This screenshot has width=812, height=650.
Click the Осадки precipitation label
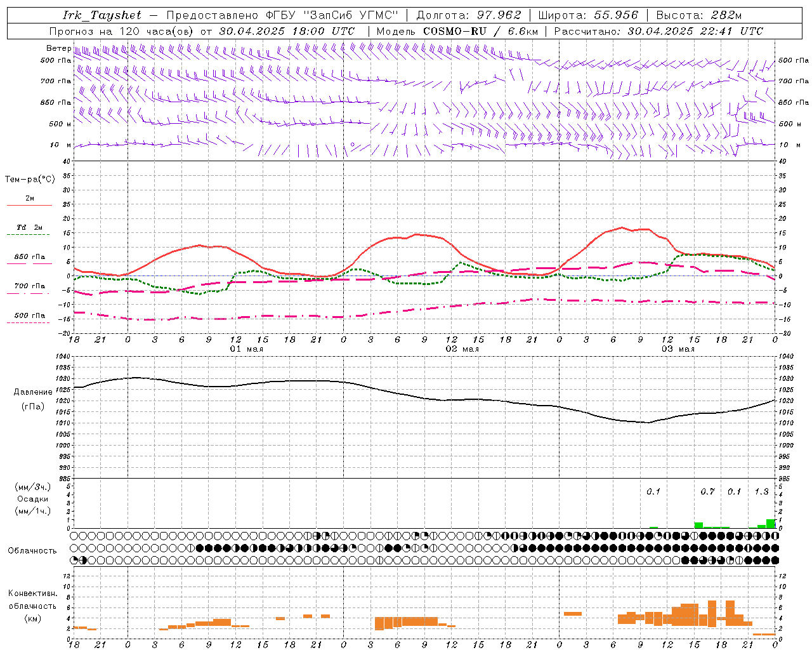click(32, 499)
